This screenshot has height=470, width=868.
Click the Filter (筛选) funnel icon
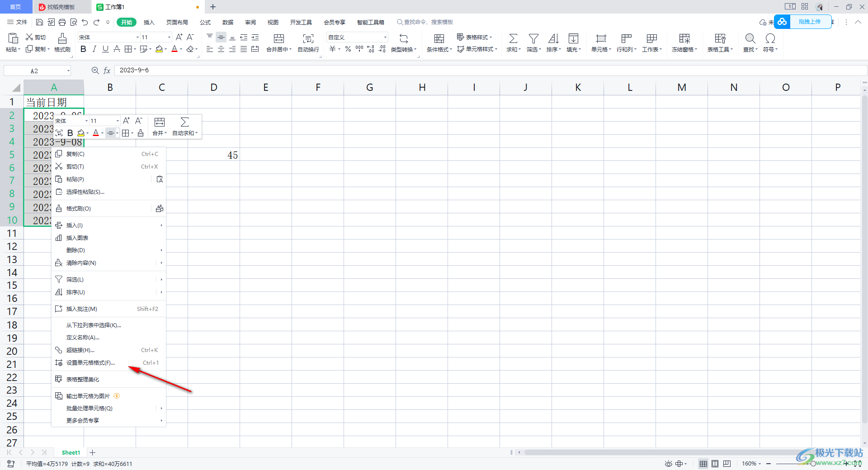[x=533, y=38]
